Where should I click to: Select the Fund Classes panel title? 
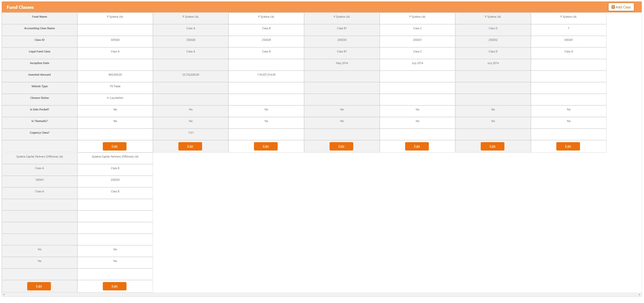tap(20, 7)
